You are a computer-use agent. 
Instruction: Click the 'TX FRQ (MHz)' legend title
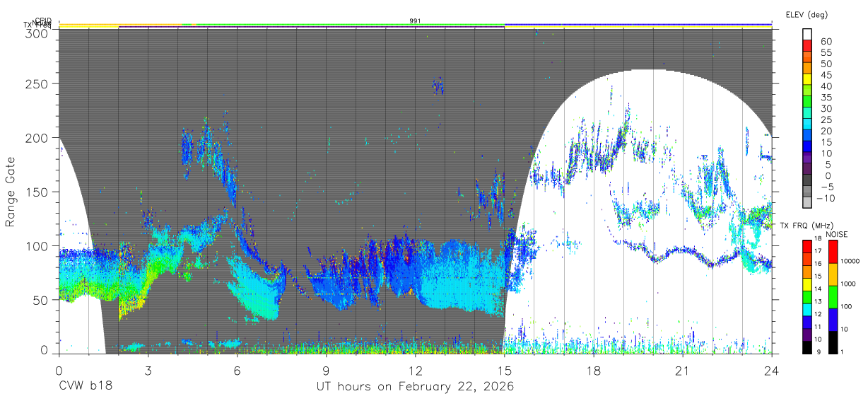point(807,226)
